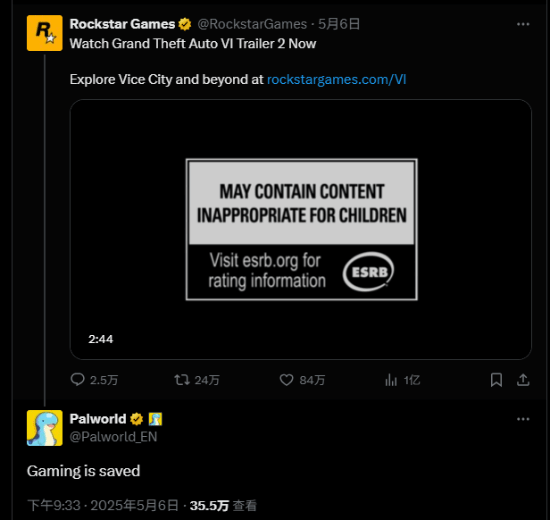The image size is (550, 520).
Task: Open the @Palworld_EN handle link
Action: click(x=113, y=437)
